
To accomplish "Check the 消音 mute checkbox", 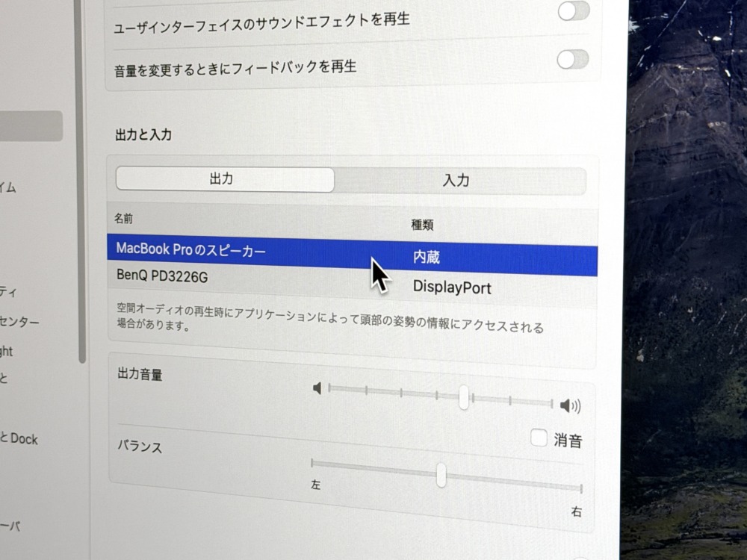I will 539,438.
